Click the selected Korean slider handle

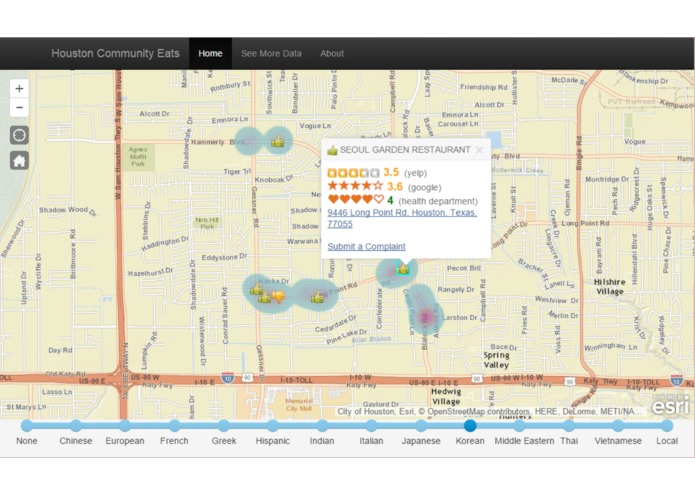pos(470,426)
